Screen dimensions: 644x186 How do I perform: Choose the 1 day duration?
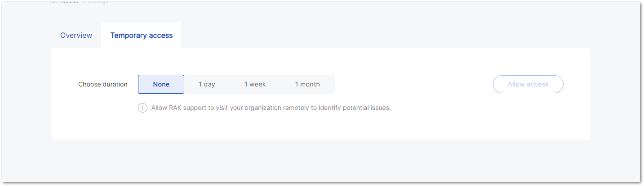pos(207,84)
